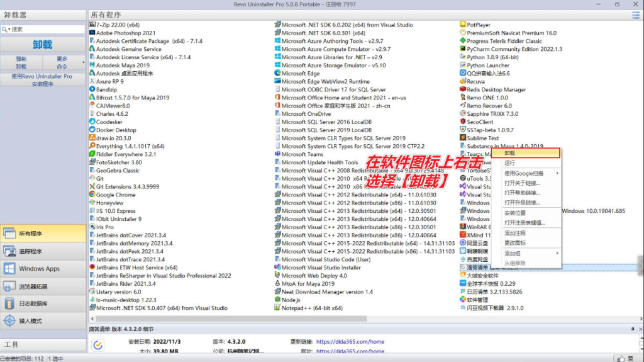
Task: Click the thumbs-up icon in status bar
Action: (620, 359)
